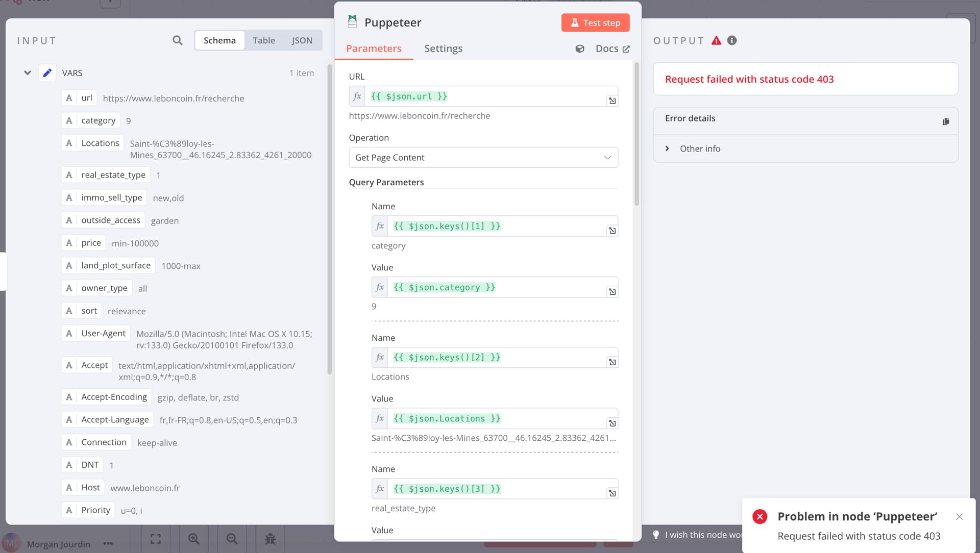Select the outside_access schema field
Image resolution: width=980 pixels, height=553 pixels.
coord(103,220)
